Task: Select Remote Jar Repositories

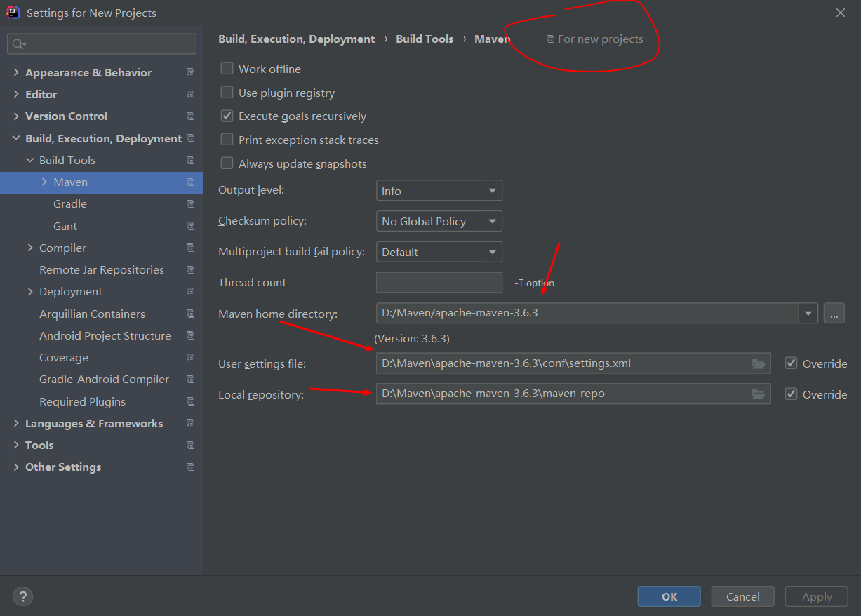Action: [102, 269]
